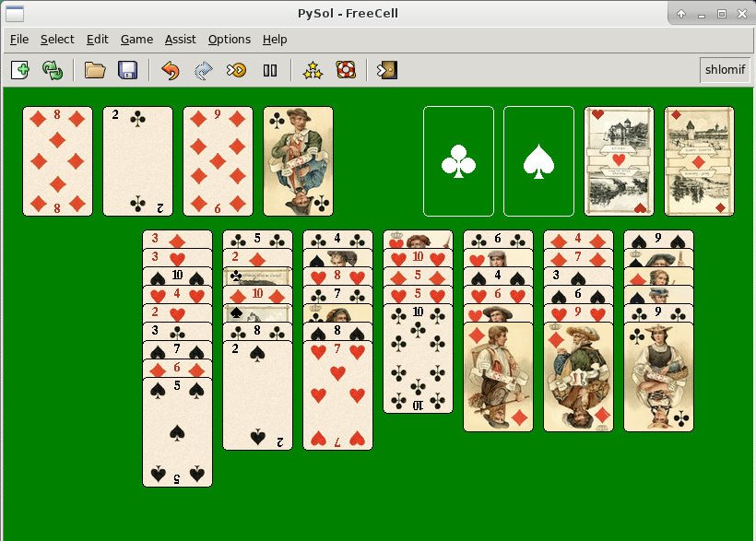Click the empty spades foundation
The width and height of the screenshot is (756, 541).
[x=538, y=161]
